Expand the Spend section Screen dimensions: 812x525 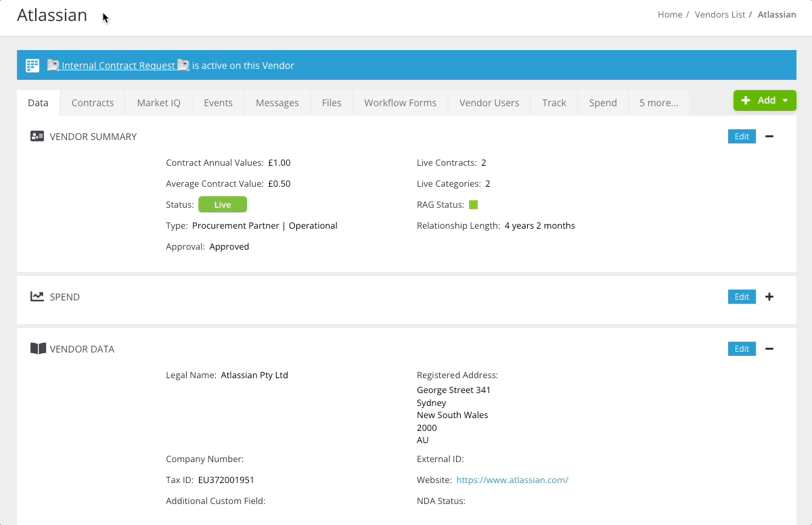pyautogui.click(x=769, y=296)
